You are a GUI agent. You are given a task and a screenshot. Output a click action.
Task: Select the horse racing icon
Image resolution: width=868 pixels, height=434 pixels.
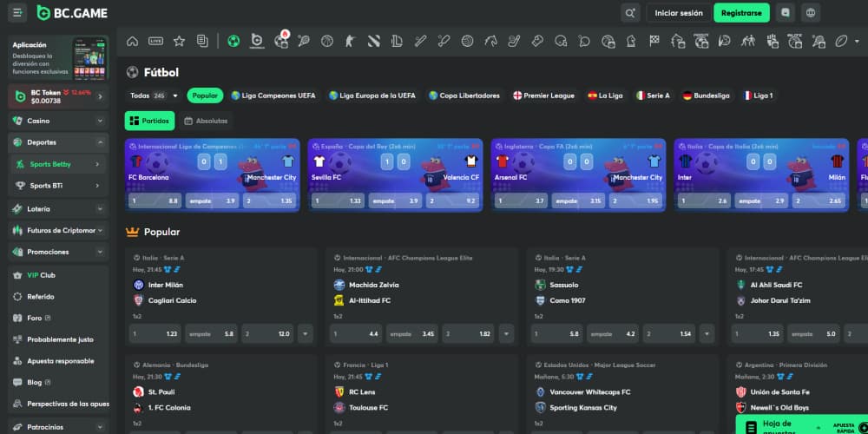[x=490, y=41]
